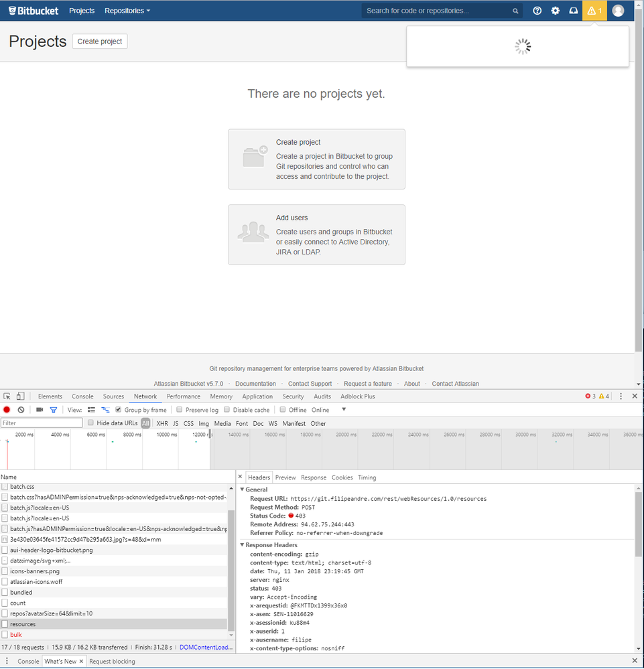Toggle the waterfall overview view icon
Viewport: 644px width, 669px height.
coord(105,410)
